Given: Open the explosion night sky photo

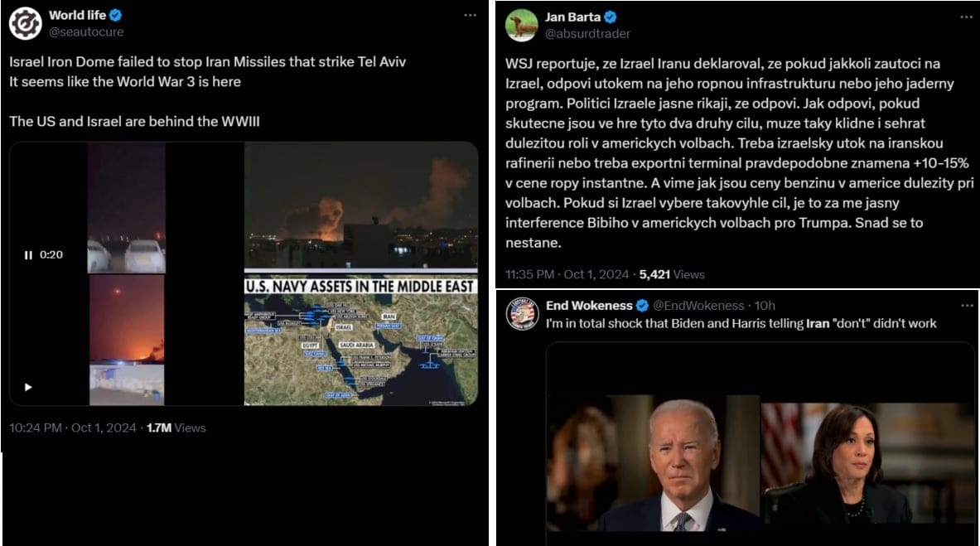Looking at the screenshot, I should click(x=360, y=205).
